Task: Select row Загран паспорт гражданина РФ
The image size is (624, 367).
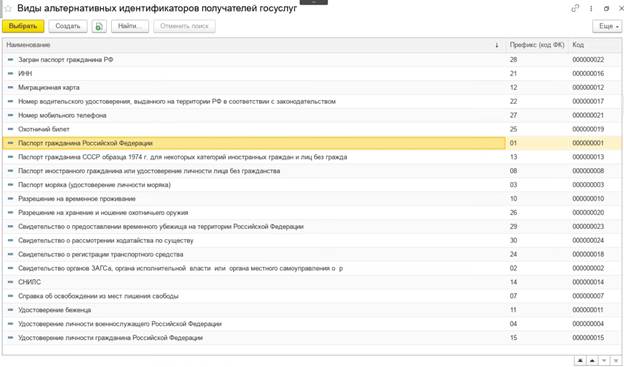Action: (312, 60)
